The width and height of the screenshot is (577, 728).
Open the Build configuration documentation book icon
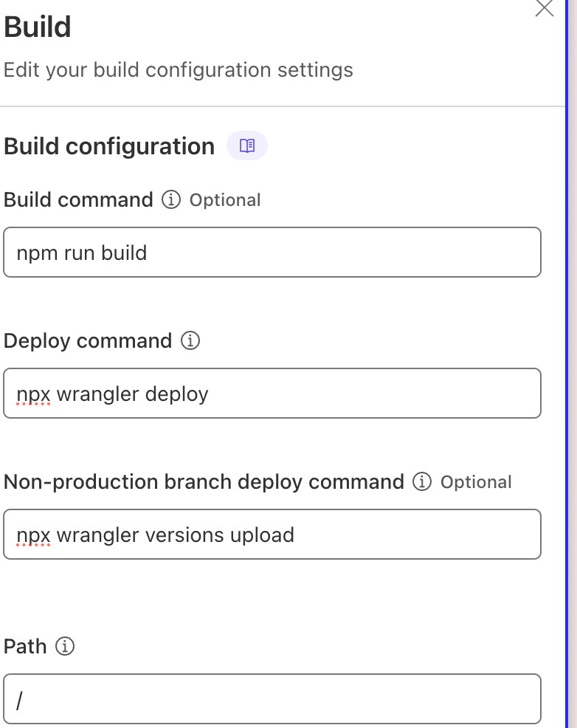247,145
